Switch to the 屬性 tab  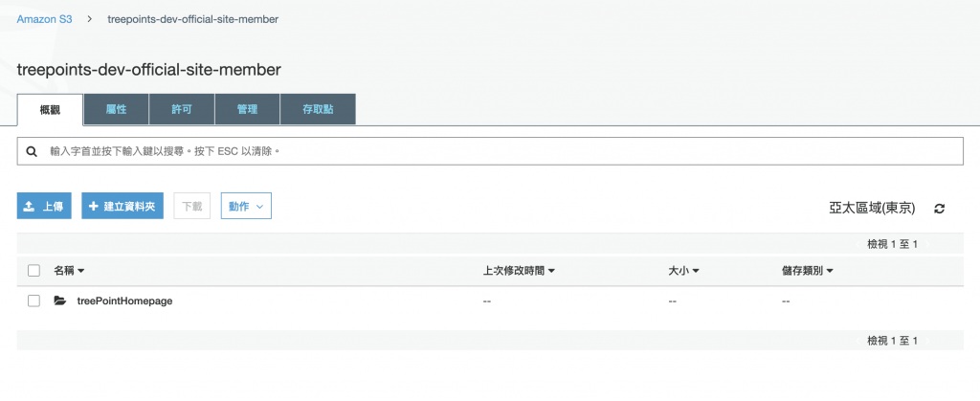pyautogui.click(x=116, y=109)
